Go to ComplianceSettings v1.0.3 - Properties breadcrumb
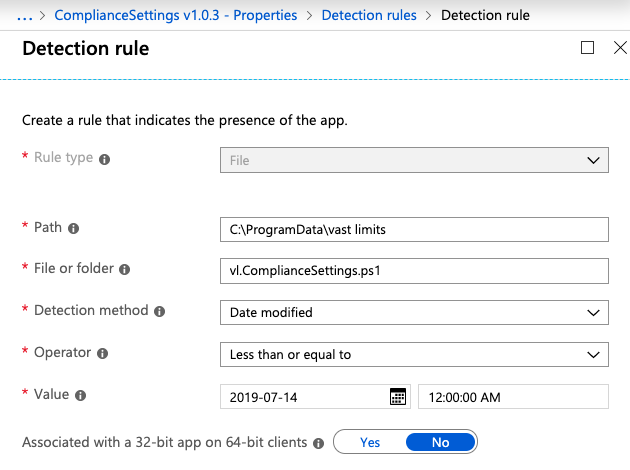 point(176,15)
